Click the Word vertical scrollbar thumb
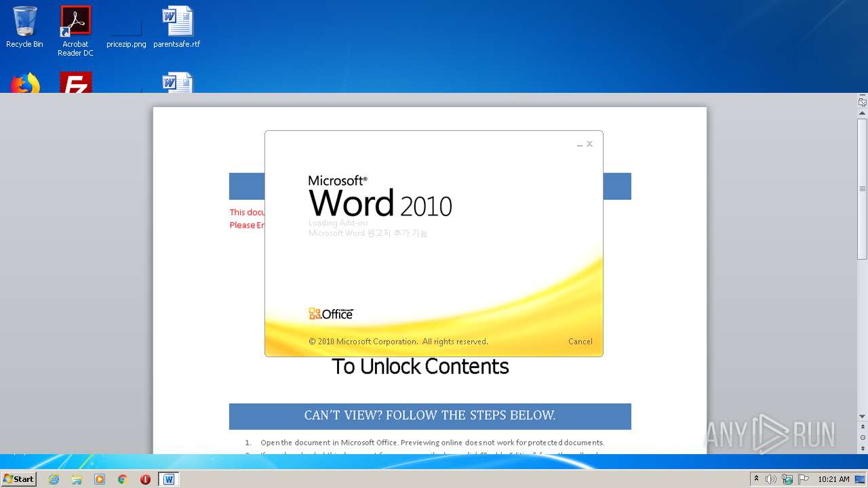This screenshot has width=868, height=488. click(x=863, y=188)
